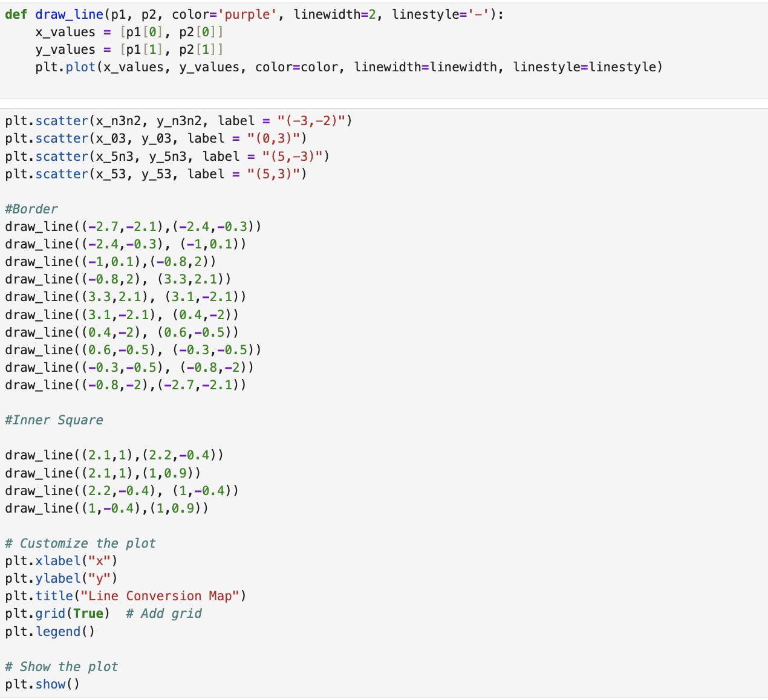
Task: Click the #Border comment line
Action: (x=31, y=209)
